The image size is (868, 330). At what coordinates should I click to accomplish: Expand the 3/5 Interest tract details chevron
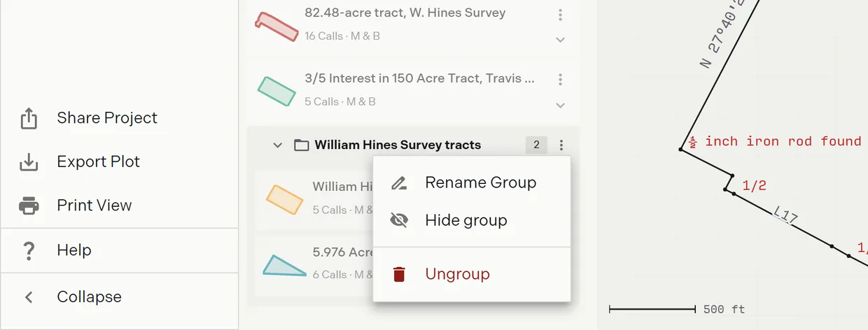click(560, 106)
